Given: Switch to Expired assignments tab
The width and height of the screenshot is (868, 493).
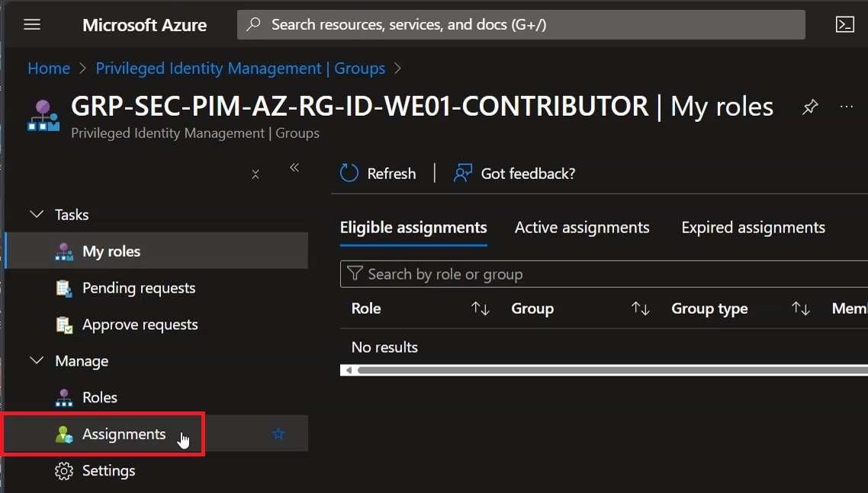Looking at the screenshot, I should (x=753, y=227).
